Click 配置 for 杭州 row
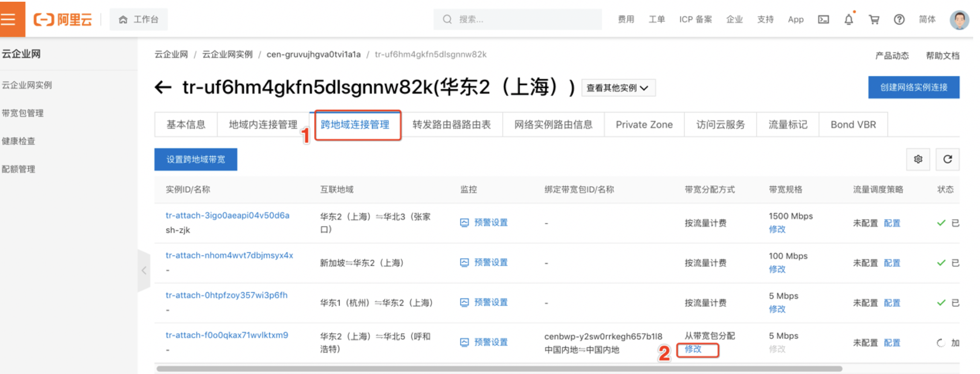980x374 pixels. point(892,303)
